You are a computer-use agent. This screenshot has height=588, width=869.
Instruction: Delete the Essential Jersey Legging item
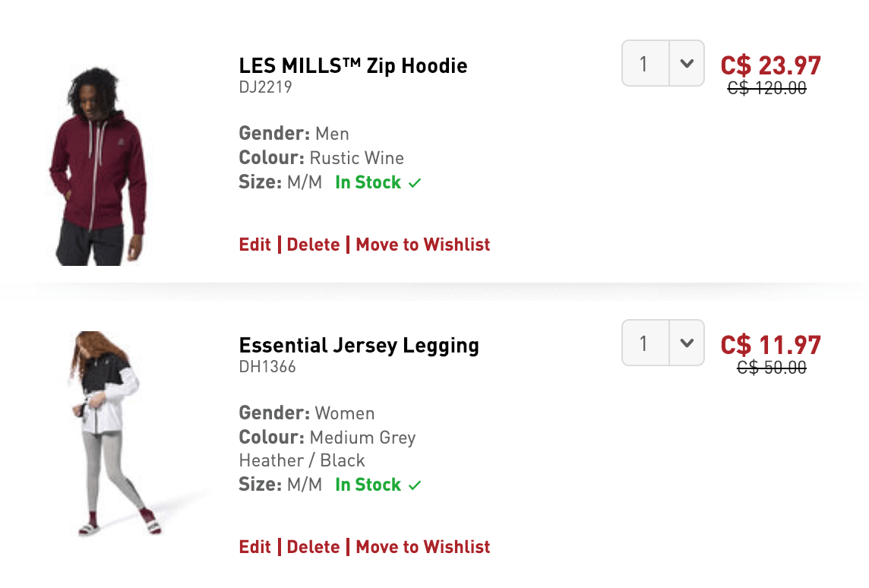click(313, 547)
